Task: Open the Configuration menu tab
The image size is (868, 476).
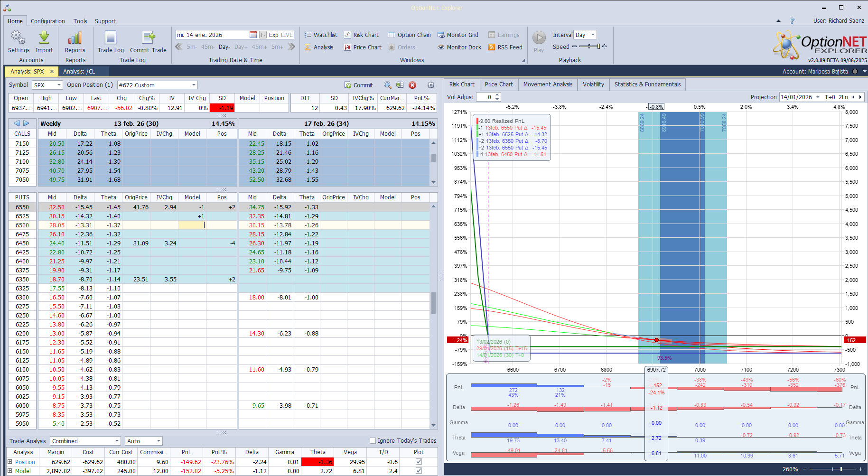Action: point(48,21)
